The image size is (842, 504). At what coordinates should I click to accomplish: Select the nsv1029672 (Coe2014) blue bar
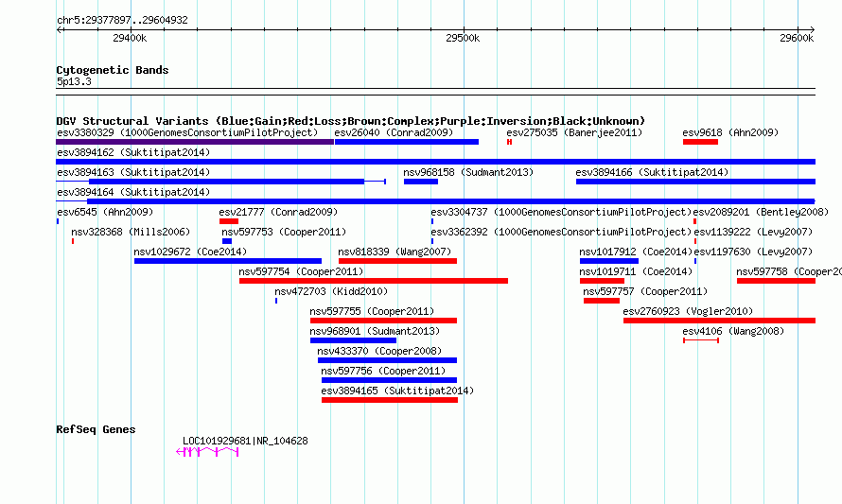[228, 261]
